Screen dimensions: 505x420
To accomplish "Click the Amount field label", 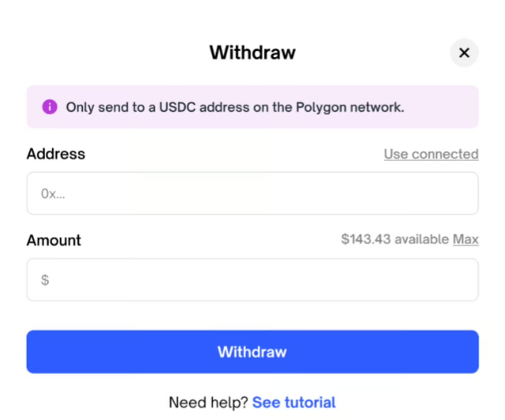I will coord(54,241).
